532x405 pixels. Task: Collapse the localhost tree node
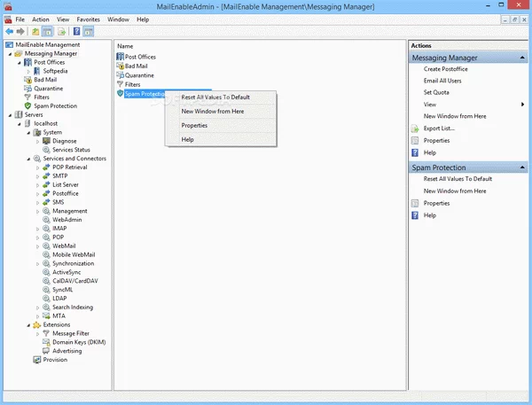tap(20, 124)
